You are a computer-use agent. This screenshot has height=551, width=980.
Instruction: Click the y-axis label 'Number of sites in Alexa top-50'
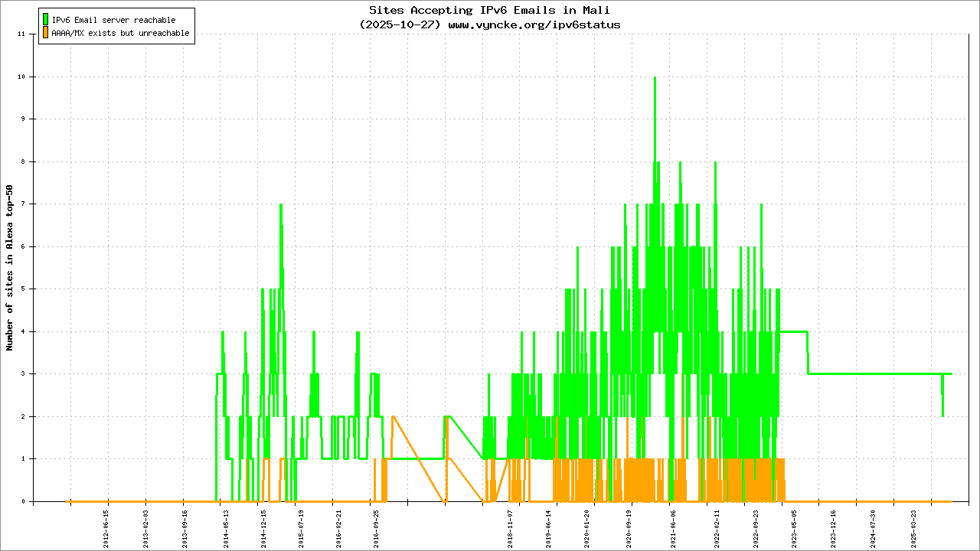point(10,268)
